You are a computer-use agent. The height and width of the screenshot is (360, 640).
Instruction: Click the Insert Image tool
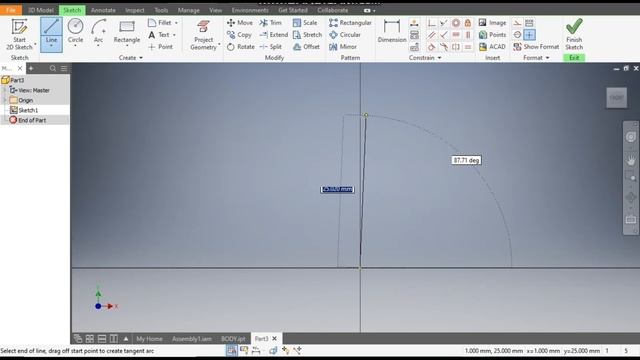coord(492,23)
